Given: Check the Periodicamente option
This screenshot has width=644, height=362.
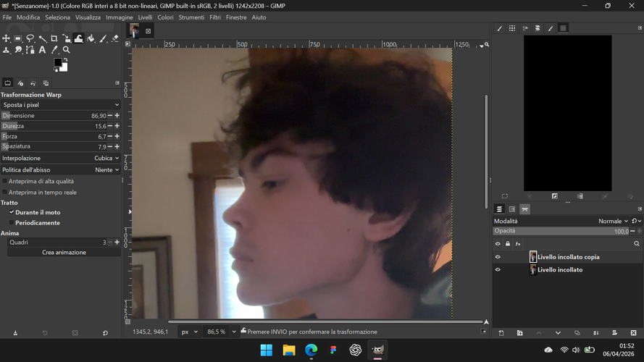Looking at the screenshot, I should 12,222.
